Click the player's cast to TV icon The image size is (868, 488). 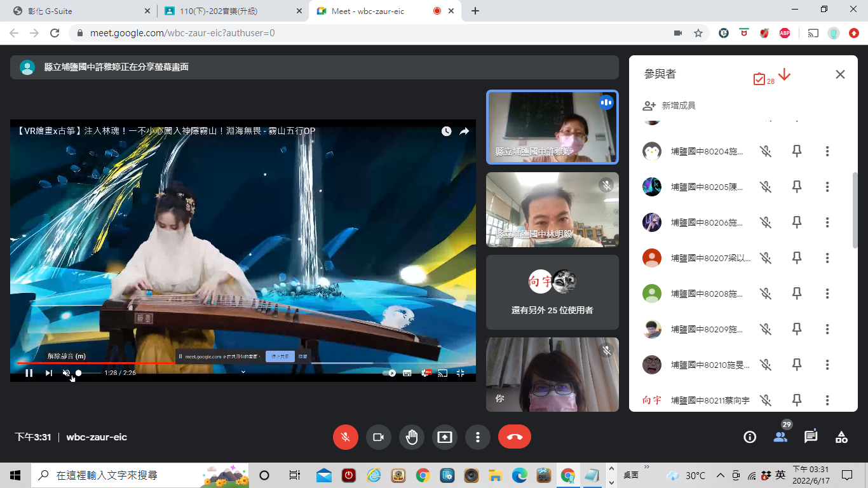(x=443, y=373)
